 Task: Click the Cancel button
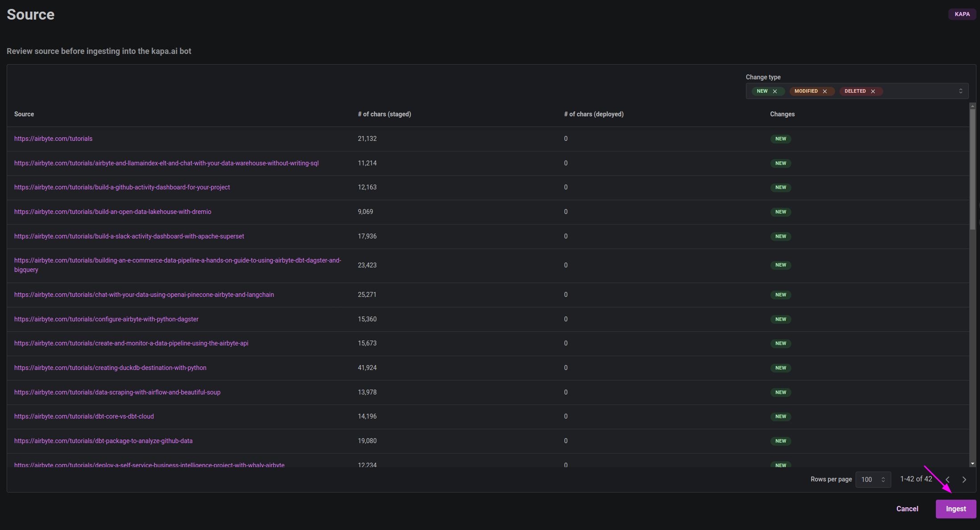point(907,509)
